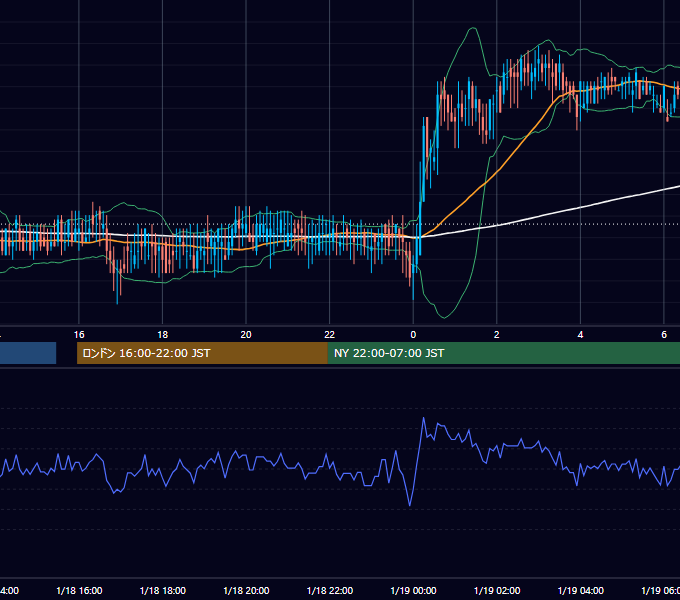680x600 pixels.
Task: Click hour label 22 on price chart axis
Action: pos(330,334)
